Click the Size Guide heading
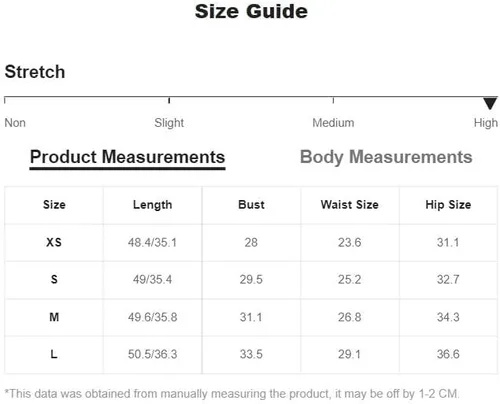The height and width of the screenshot is (404, 500). pos(251,12)
